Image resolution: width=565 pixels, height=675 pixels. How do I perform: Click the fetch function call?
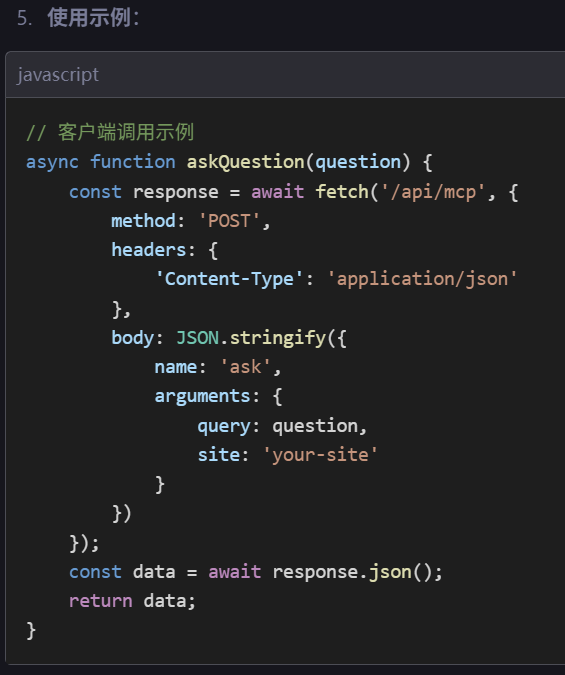[342, 192]
